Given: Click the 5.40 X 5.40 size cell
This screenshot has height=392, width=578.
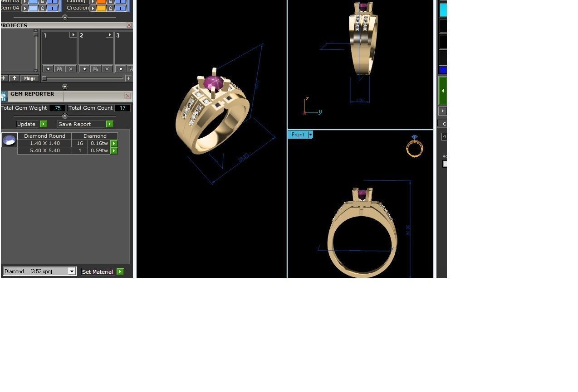Looking at the screenshot, I should point(44,150).
